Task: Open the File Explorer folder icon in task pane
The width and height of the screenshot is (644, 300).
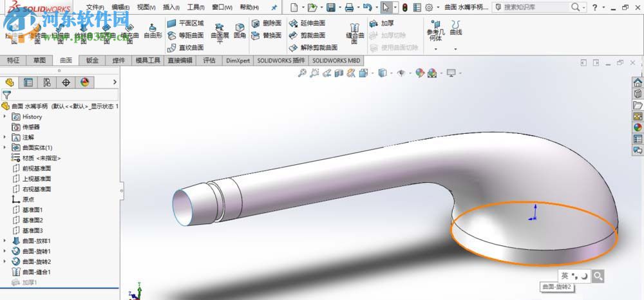Action: point(638,105)
